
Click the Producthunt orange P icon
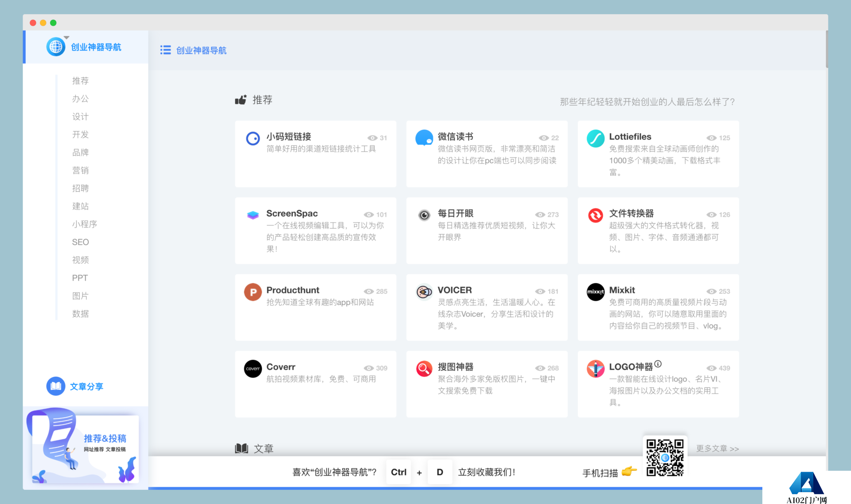[253, 292]
